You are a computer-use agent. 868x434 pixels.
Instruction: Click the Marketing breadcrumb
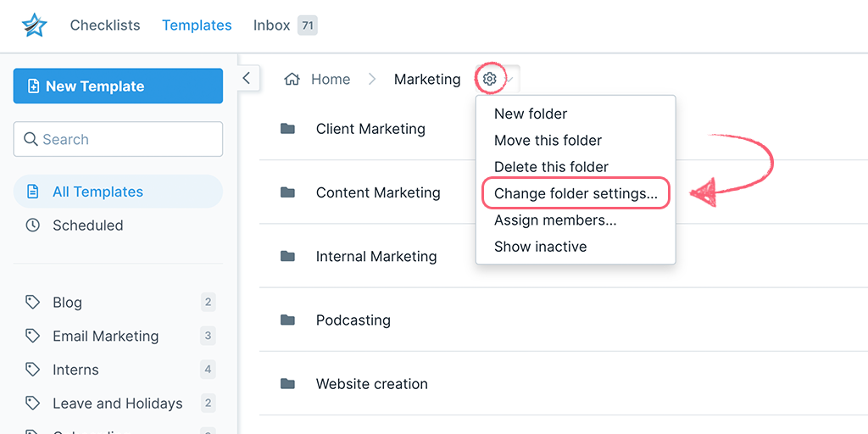(x=427, y=79)
